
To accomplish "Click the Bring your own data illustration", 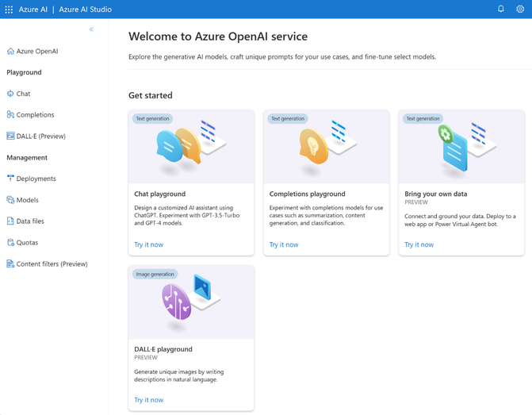I will pos(461,147).
